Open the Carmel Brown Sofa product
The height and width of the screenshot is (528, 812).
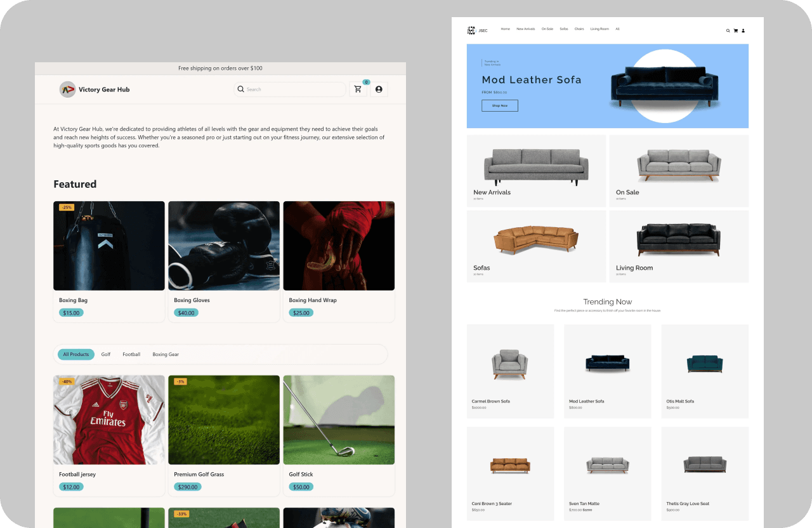510,371
